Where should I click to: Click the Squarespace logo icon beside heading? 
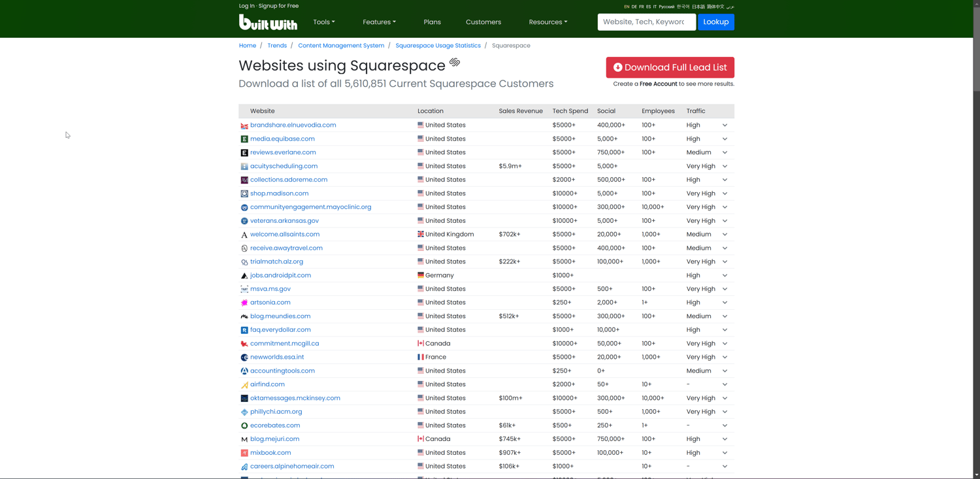tap(455, 63)
